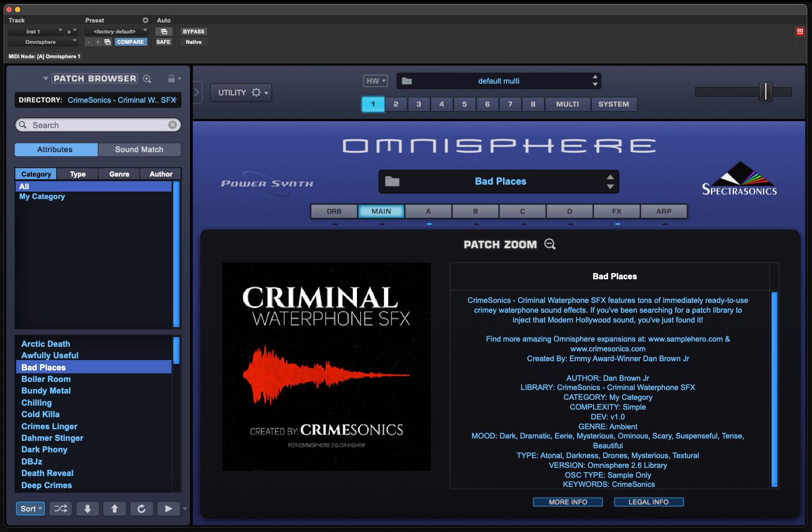The height and width of the screenshot is (532, 812).
Task: Expand the Patch Browser triangle menu
Action: point(46,78)
